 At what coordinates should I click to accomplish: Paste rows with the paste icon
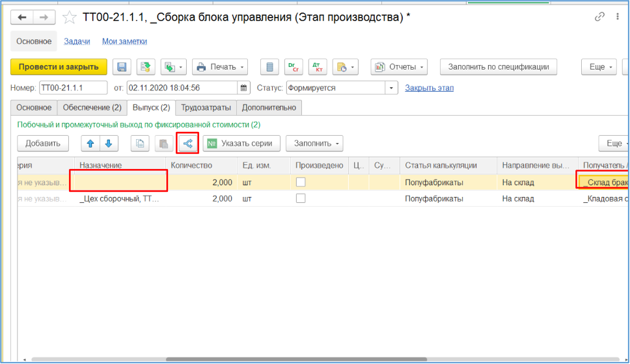click(x=164, y=143)
